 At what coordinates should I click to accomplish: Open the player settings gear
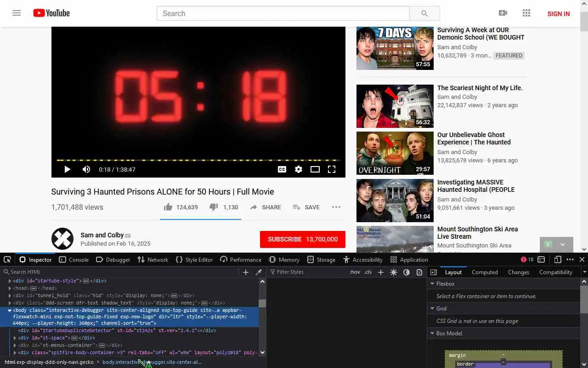(x=299, y=169)
